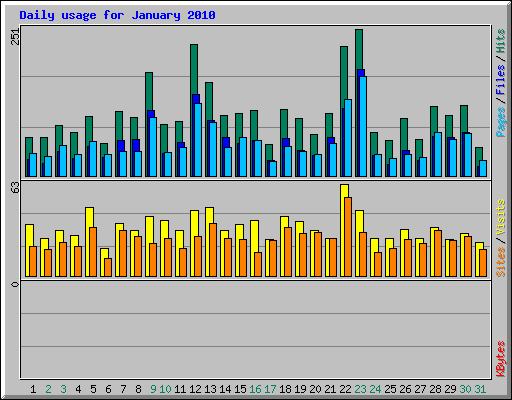Click the green hits bar for day 13
This screenshot has height=400, width=512.
(209, 101)
